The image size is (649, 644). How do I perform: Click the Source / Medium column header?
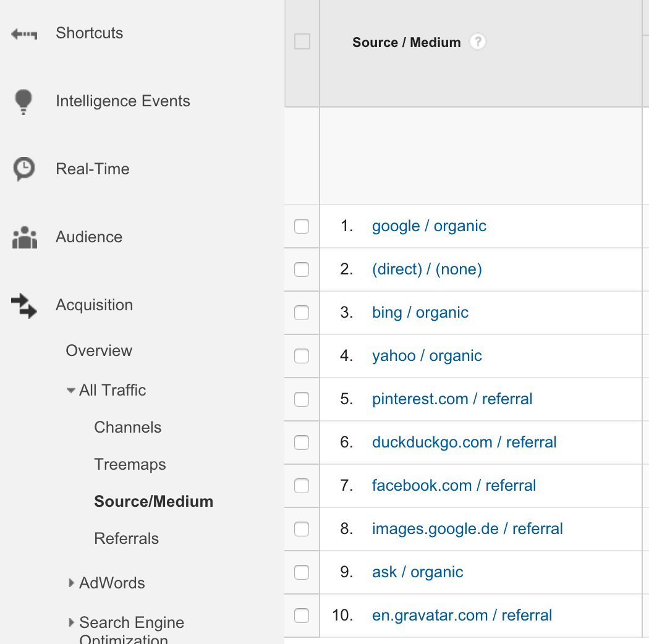click(x=407, y=42)
